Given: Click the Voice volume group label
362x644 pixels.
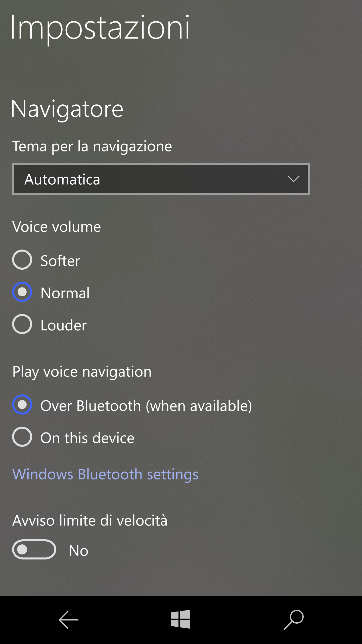Looking at the screenshot, I should click(57, 227).
